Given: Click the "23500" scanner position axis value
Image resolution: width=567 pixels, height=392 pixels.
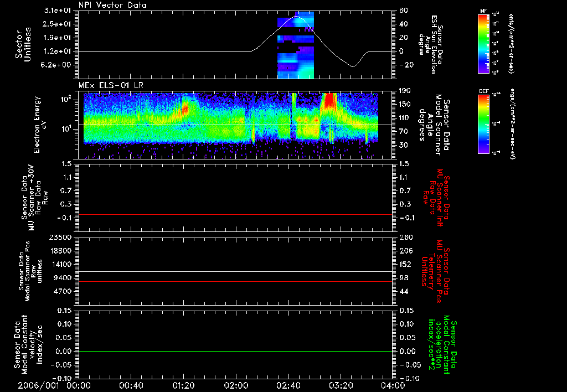Looking at the screenshot, I should coord(60,238).
